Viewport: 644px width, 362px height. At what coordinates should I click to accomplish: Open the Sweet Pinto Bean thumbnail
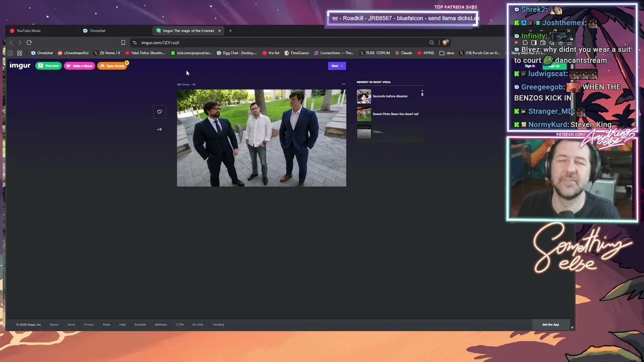click(x=364, y=114)
